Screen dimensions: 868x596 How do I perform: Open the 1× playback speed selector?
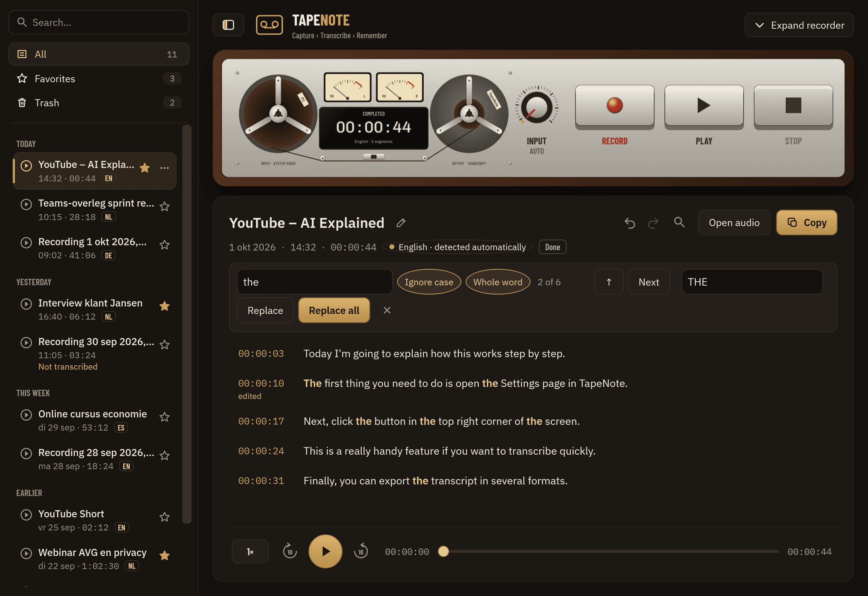(250, 552)
